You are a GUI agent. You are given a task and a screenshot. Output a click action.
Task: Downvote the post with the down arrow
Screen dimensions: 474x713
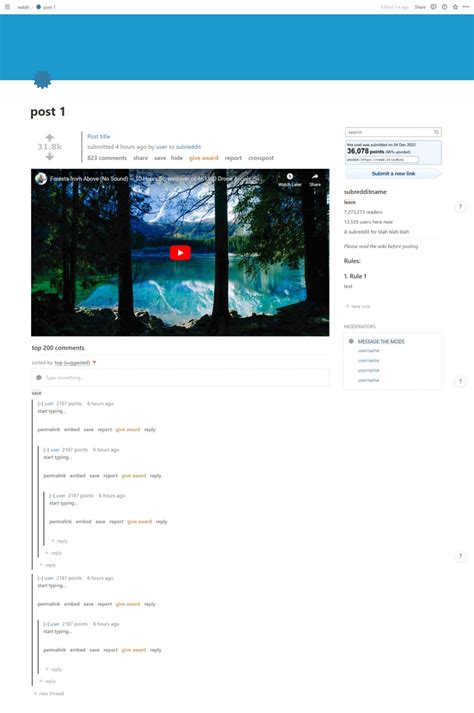pos(50,156)
